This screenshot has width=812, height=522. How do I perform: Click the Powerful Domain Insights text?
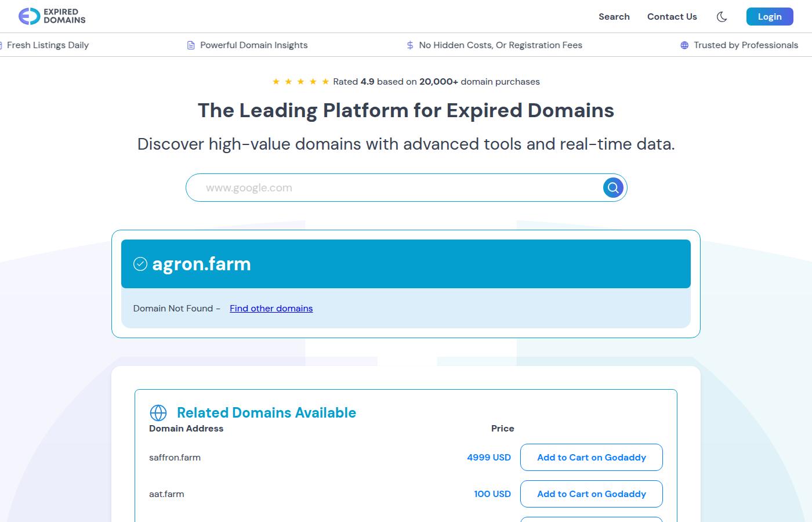click(x=254, y=45)
